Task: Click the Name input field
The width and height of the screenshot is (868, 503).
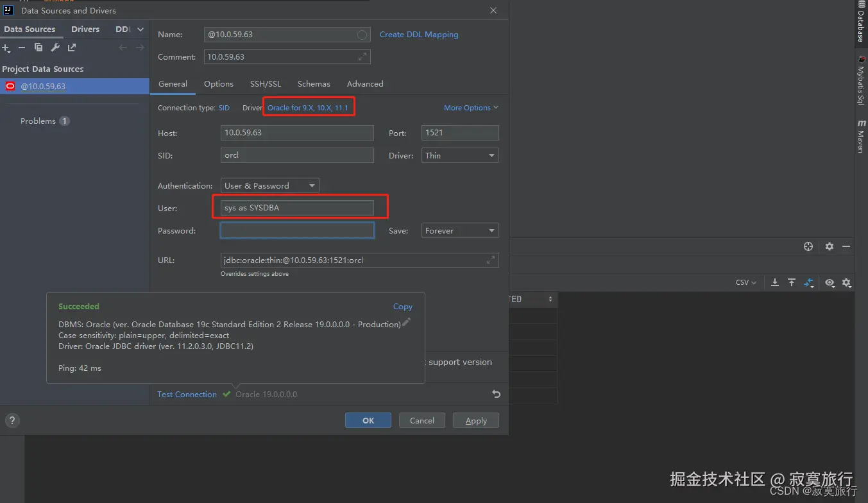Action: point(287,35)
